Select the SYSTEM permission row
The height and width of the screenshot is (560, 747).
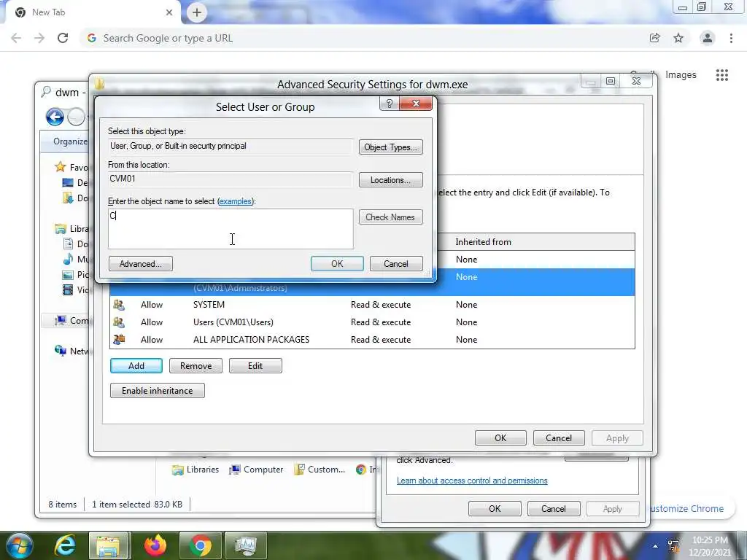(372, 305)
